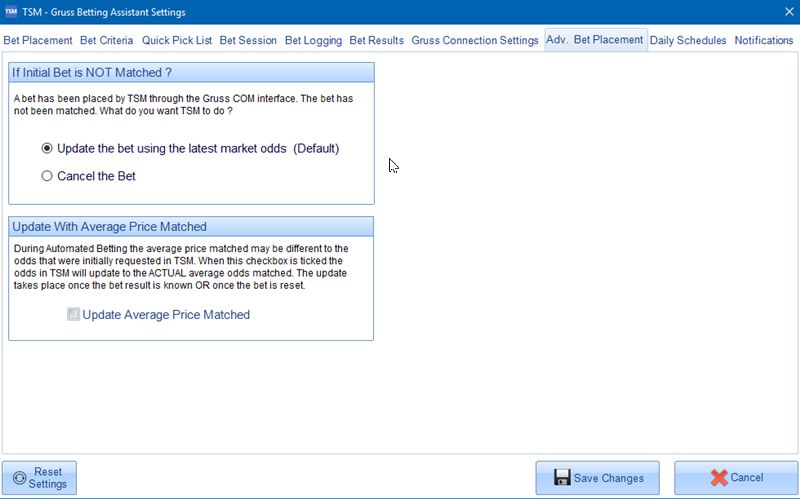
Task: Open Gruss Connection Settings tab
Action: point(475,40)
